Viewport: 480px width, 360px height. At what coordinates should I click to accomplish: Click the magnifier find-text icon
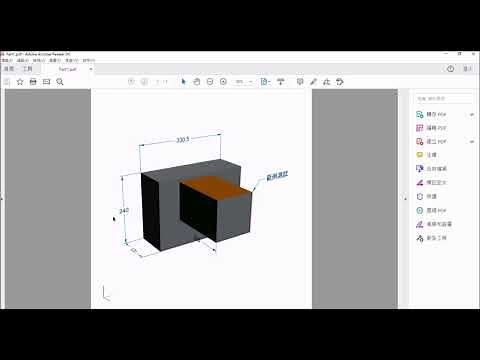pyautogui.click(x=60, y=82)
